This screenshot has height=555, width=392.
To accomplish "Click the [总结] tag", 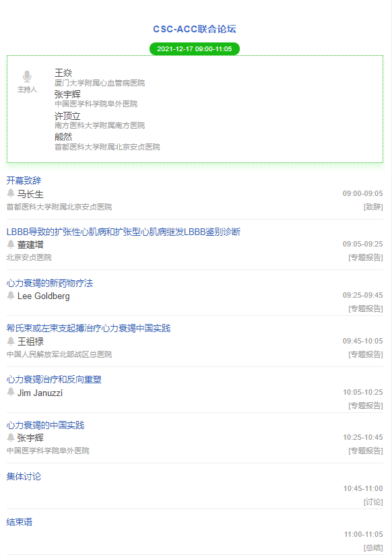I will (373, 548).
